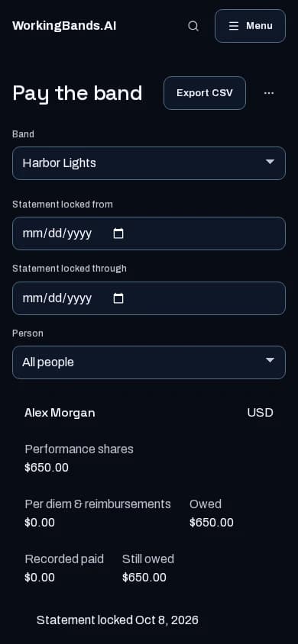Click the Performance shares $650.00 value
Screen dimensions: 298x644
point(47,468)
